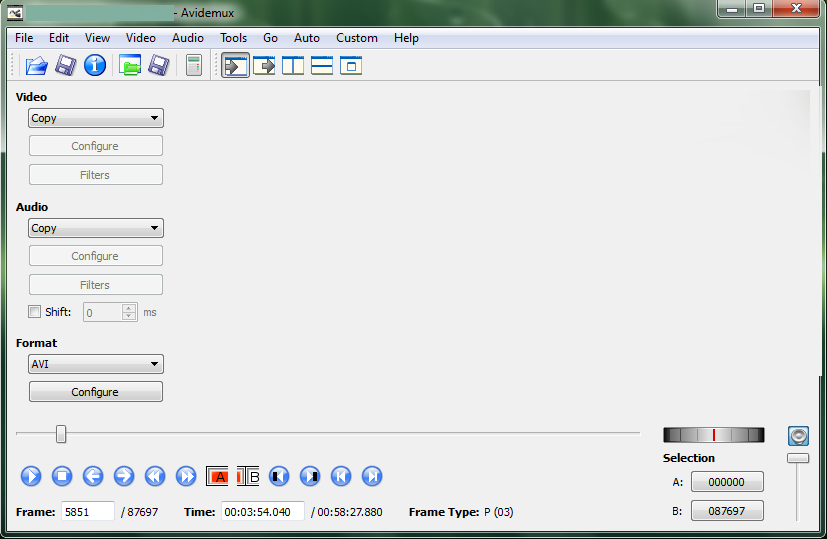The image size is (827, 539).
Task: Maximize the Avidemux window
Action: (x=758, y=8)
